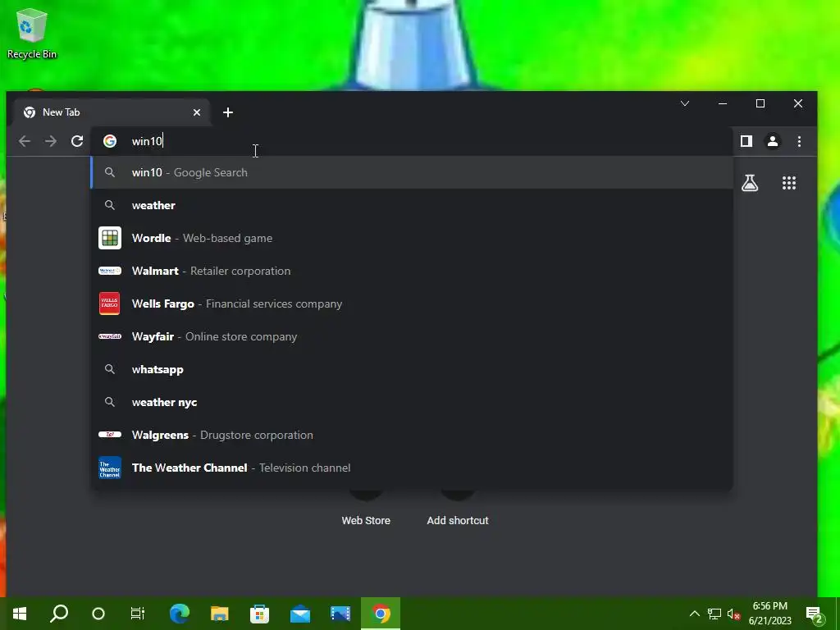Open the Chrome profile avatar

tap(773, 141)
